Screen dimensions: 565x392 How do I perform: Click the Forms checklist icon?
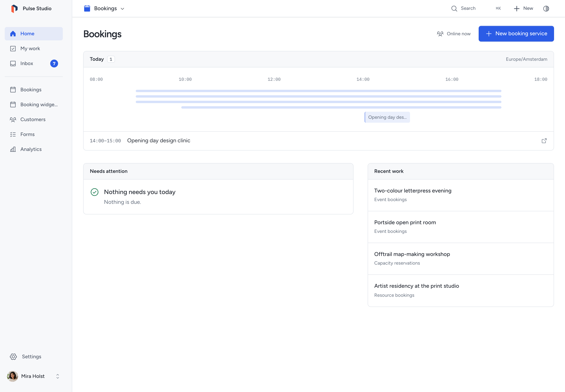point(13,134)
